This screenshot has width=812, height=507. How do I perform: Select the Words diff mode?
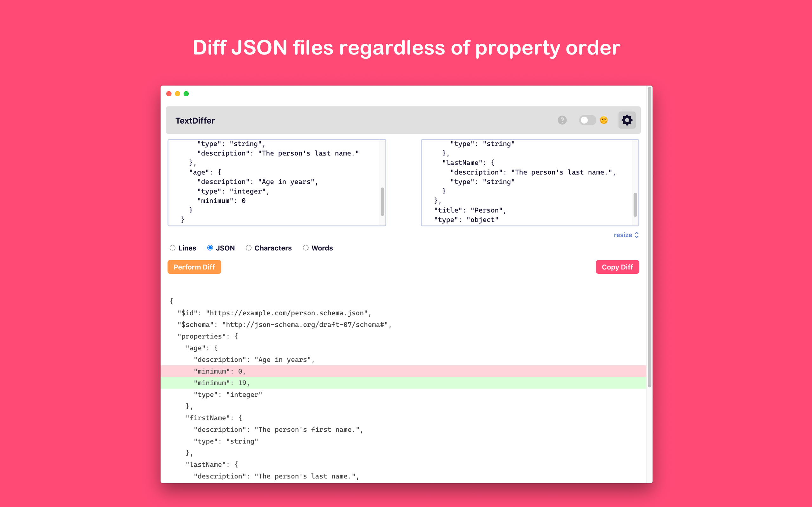tap(306, 248)
